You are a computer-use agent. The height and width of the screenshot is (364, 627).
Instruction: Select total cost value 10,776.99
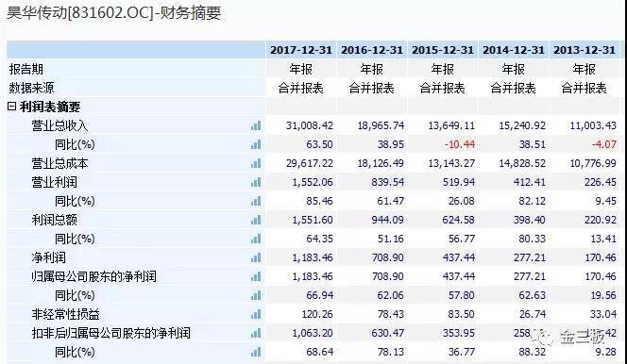(x=593, y=163)
